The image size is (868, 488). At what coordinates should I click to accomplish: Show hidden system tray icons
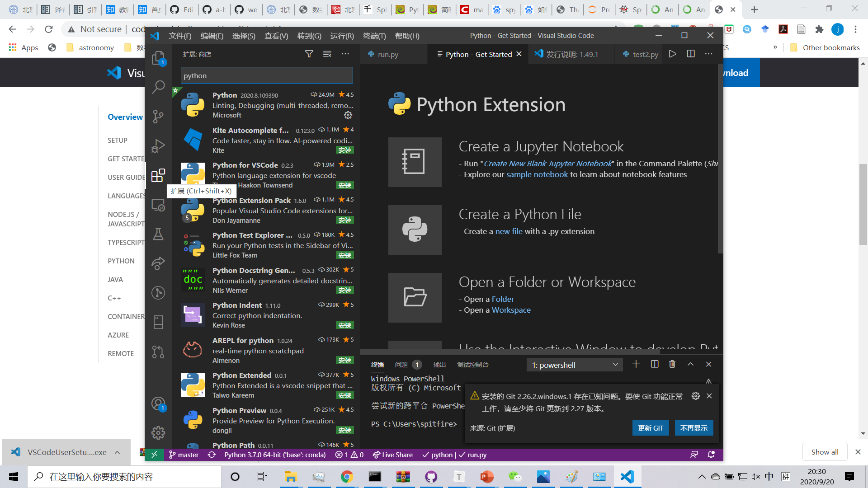[702, 477]
